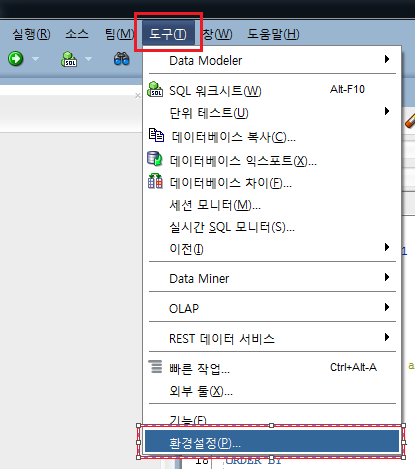Click the 도구(T) menu
The height and width of the screenshot is (469, 415).
pos(168,33)
